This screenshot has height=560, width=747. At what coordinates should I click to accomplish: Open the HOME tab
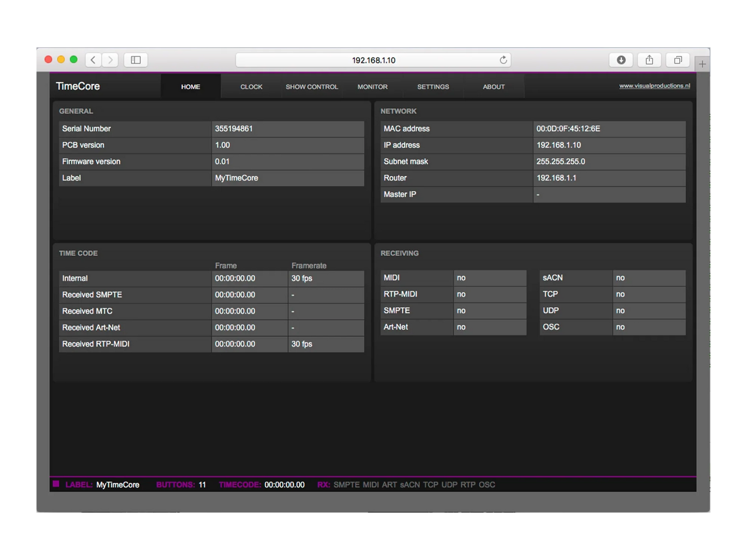(x=191, y=87)
